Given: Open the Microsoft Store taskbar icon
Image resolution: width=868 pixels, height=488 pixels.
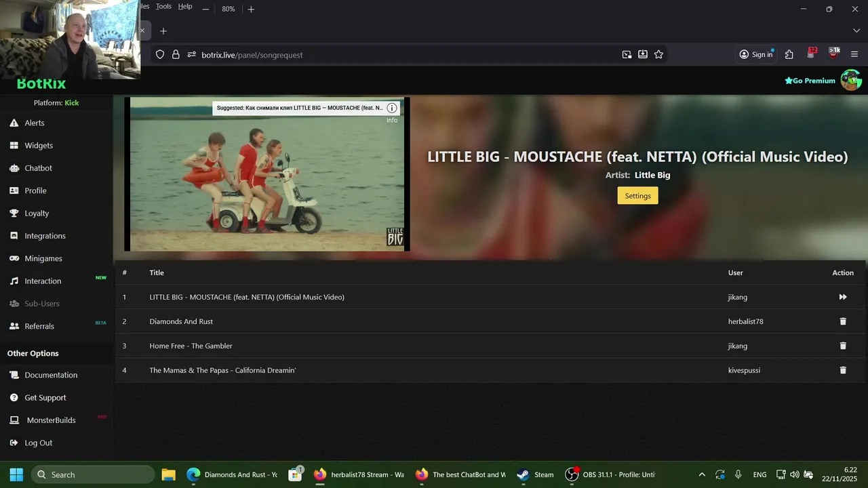Looking at the screenshot, I should [295, 474].
